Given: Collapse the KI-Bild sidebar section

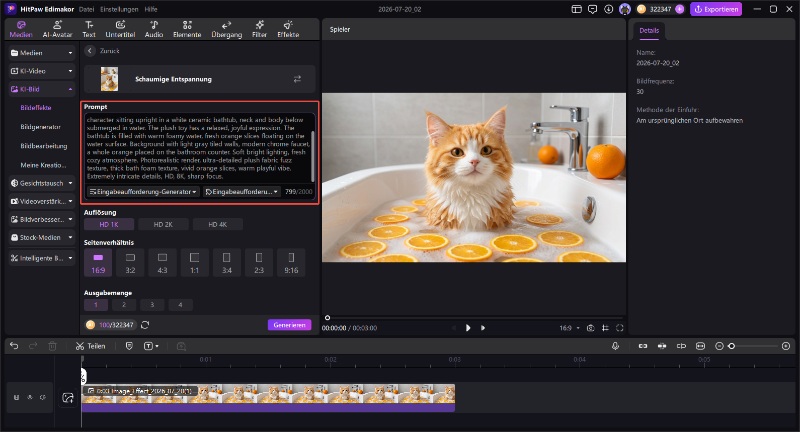Looking at the screenshot, I should coord(42,89).
